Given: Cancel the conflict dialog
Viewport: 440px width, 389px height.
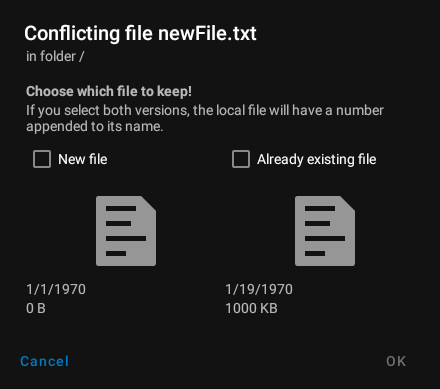Looking at the screenshot, I should 44,361.
